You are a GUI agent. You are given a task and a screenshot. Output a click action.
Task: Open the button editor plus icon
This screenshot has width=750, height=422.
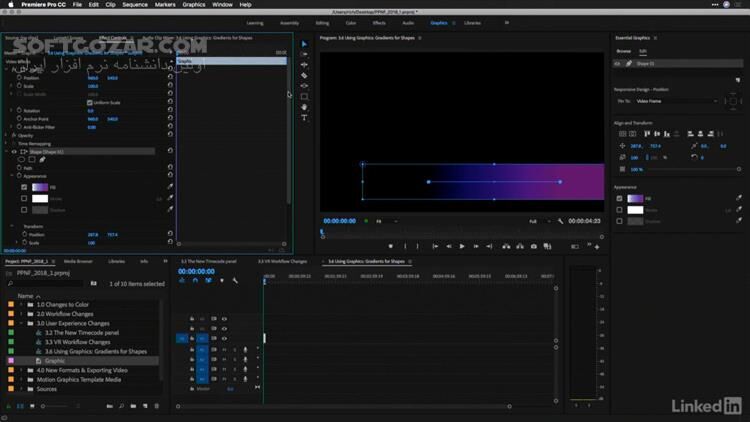click(597, 247)
